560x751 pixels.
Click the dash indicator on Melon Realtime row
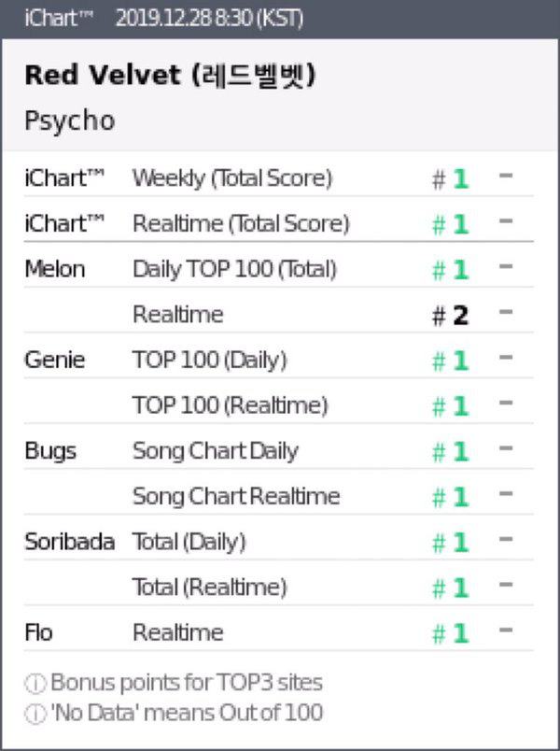coord(506,312)
